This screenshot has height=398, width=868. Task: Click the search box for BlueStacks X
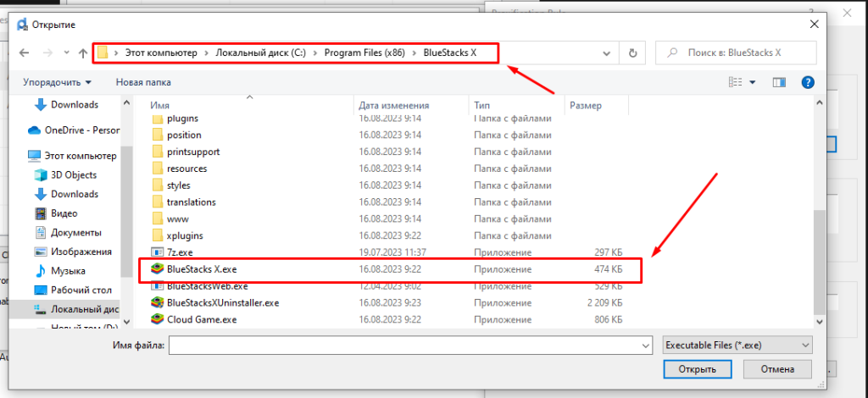(x=736, y=53)
